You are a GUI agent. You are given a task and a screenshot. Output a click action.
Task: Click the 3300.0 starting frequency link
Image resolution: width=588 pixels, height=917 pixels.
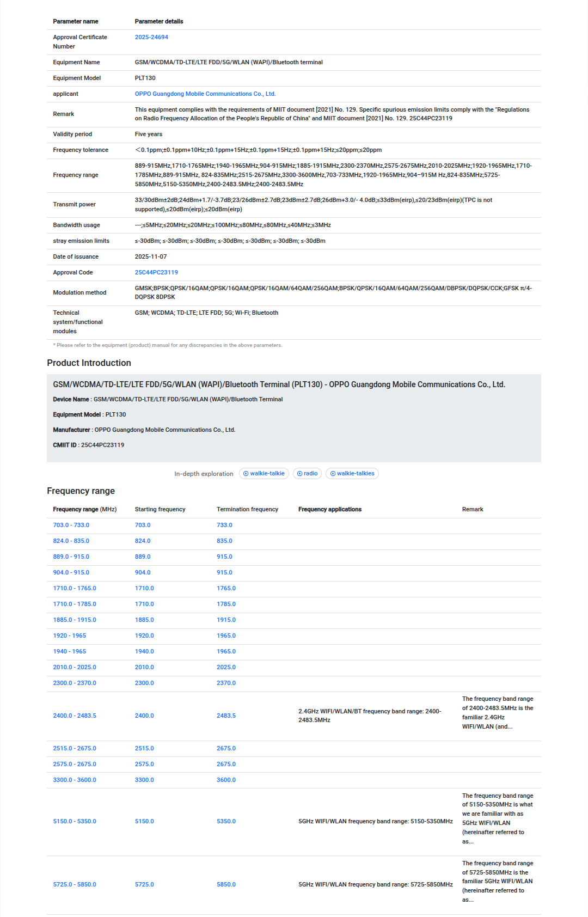(144, 780)
